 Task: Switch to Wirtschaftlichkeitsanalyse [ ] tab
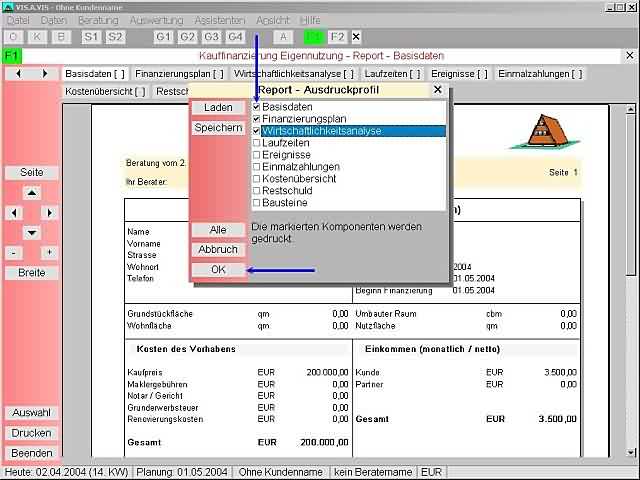click(x=294, y=74)
